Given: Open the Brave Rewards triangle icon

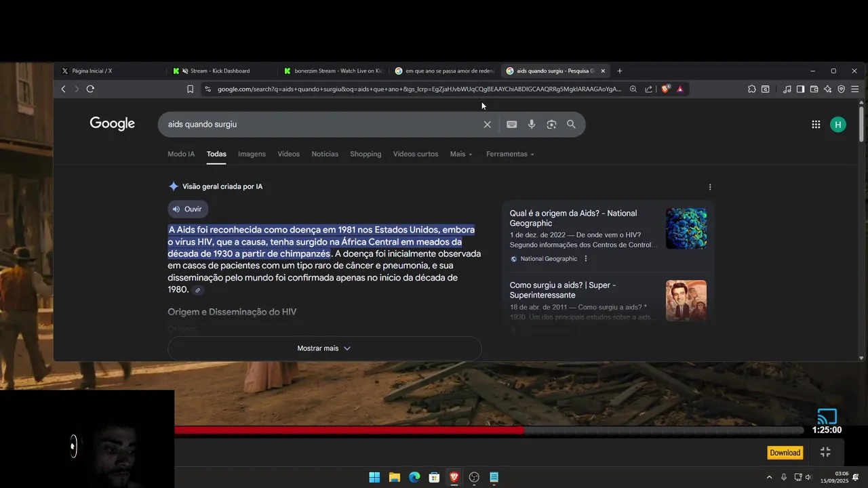Looking at the screenshot, I should pyautogui.click(x=679, y=89).
